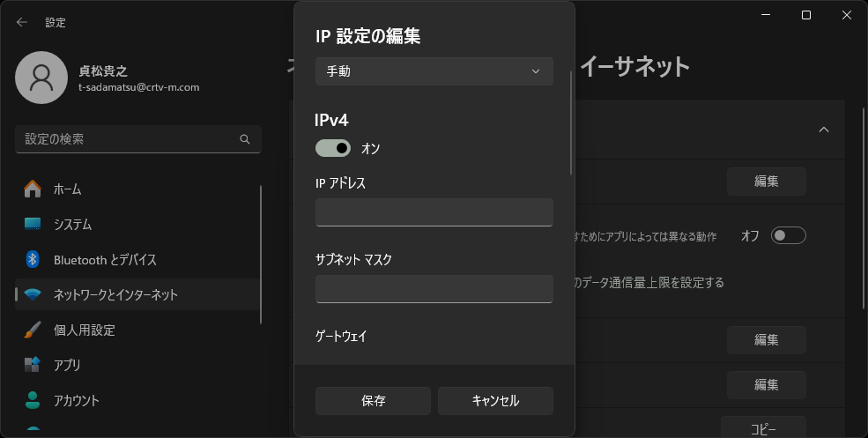Click the topmost 編集 button

point(766,182)
